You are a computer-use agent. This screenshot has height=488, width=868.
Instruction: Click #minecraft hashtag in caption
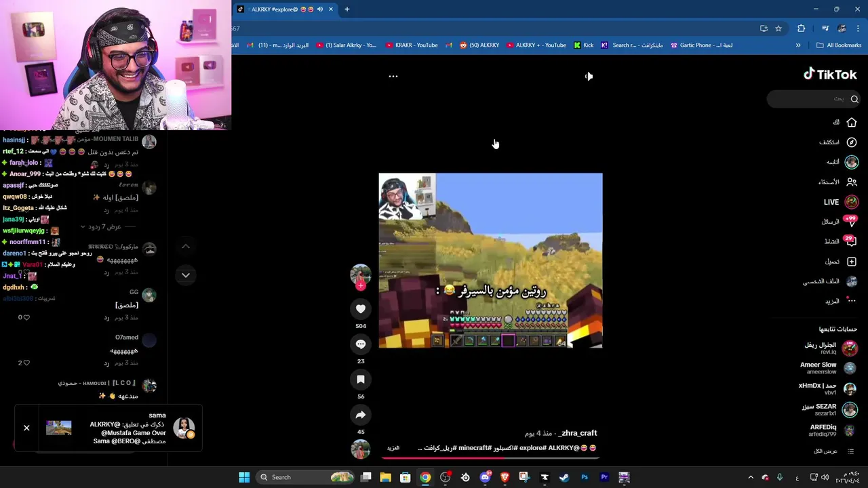point(475,448)
